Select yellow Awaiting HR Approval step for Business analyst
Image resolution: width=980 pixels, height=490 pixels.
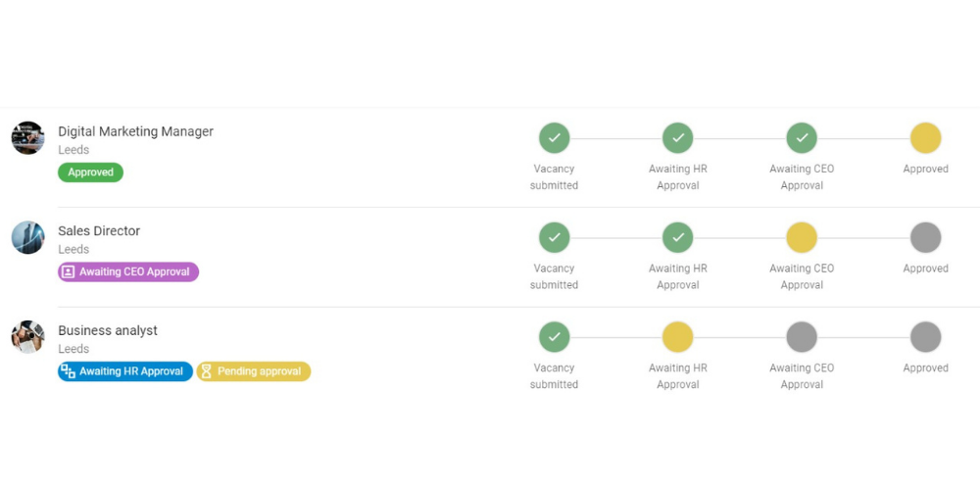[x=677, y=337]
